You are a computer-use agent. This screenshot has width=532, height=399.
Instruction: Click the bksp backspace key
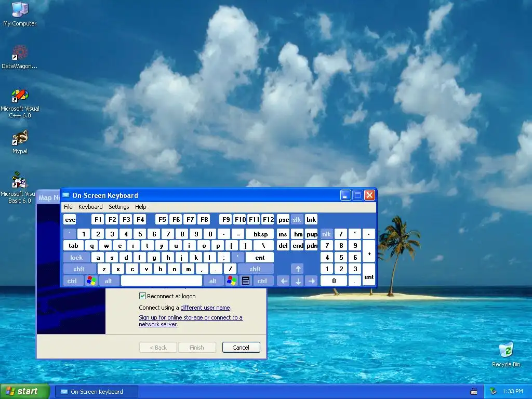(x=260, y=234)
